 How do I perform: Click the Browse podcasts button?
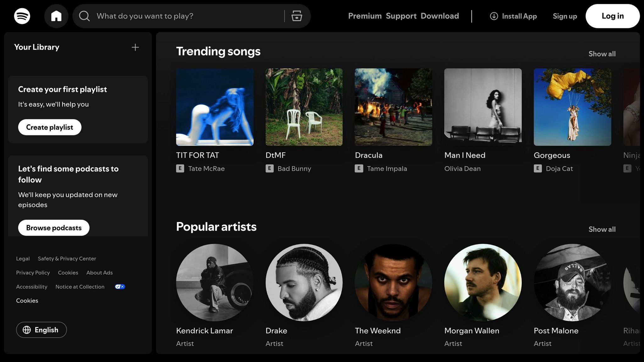tap(54, 228)
